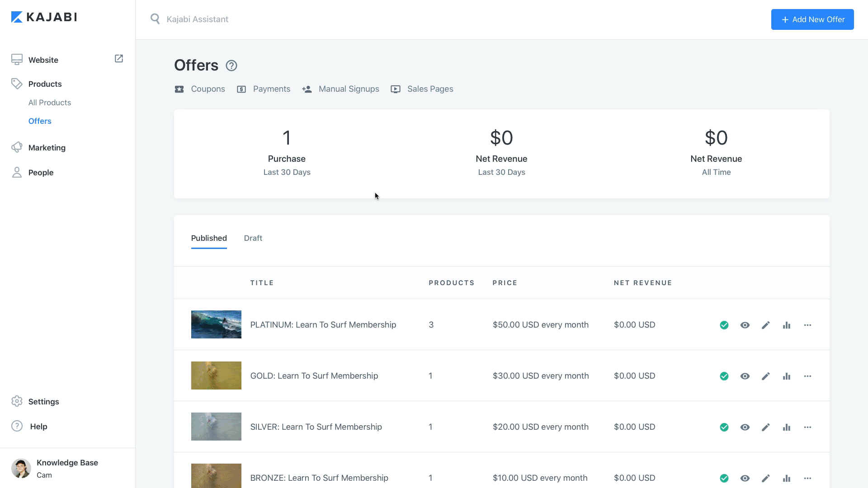Open the Offers help question mark icon
This screenshot has height=488, width=868.
(231, 66)
